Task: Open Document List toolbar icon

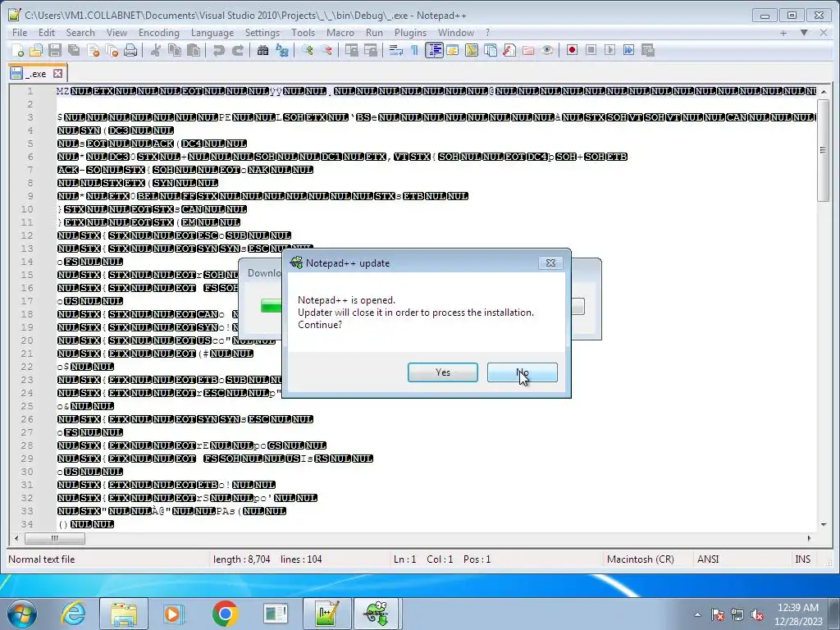Action: 491,50
